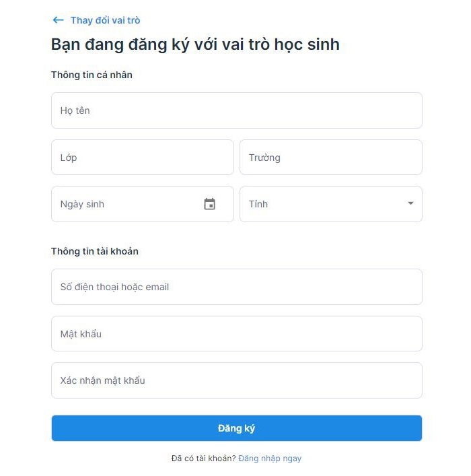
Task: Click the back arrow icon
Action: pyautogui.click(x=58, y=20)
